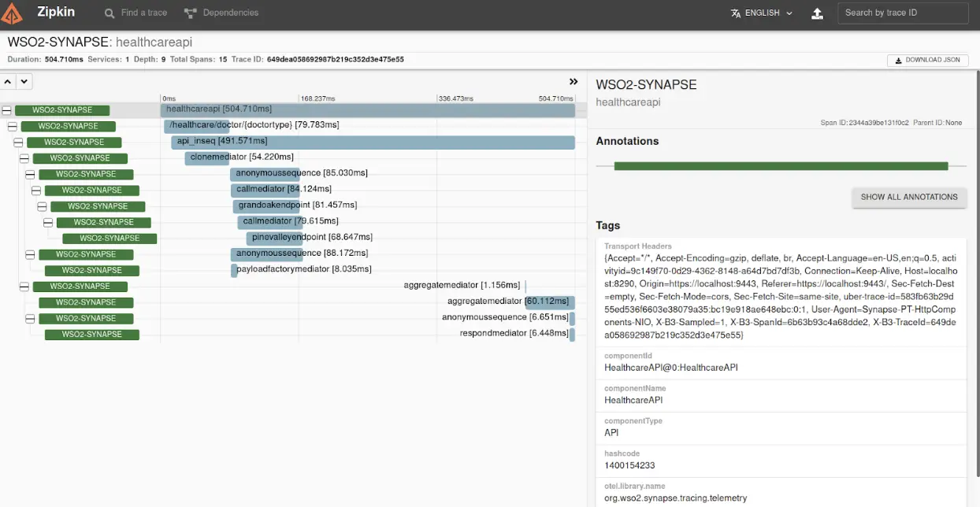Viewport: 980px width, 507px height.
Task: Select the clonemediator 54.220ms span bar
Action: (207, 158)
